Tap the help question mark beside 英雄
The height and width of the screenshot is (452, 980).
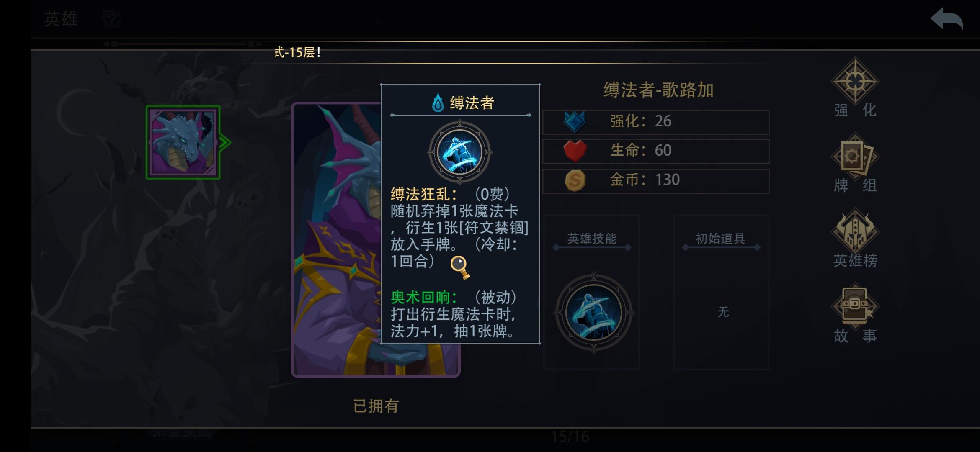111,19
